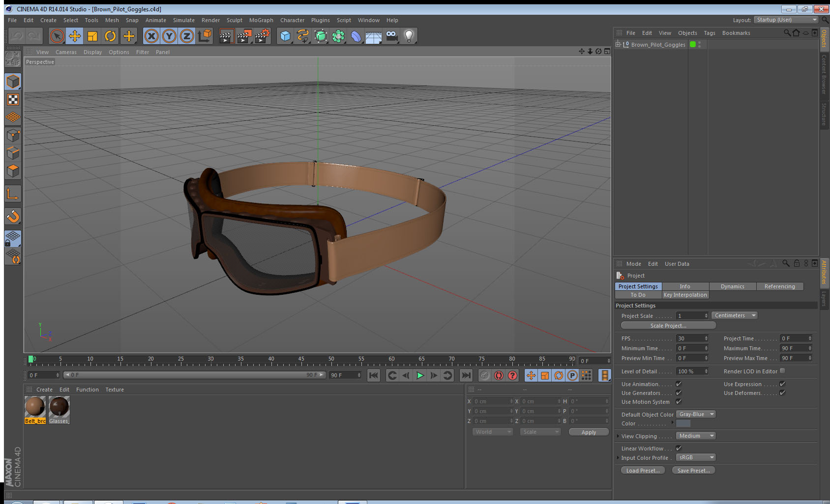Add a light object
830x504 pixels.
(x=409, y=36)
